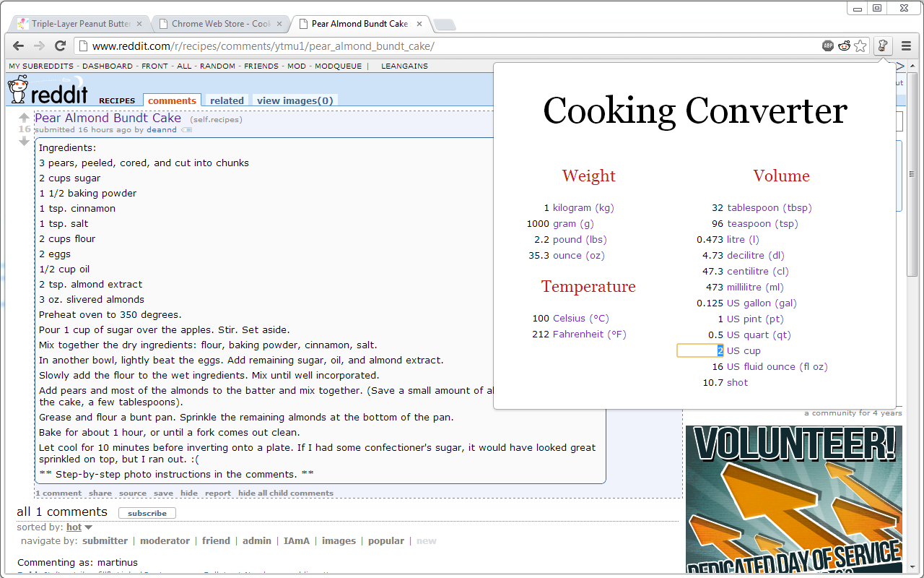
Task: Click the reddit logo
Action: click(48, 90)
